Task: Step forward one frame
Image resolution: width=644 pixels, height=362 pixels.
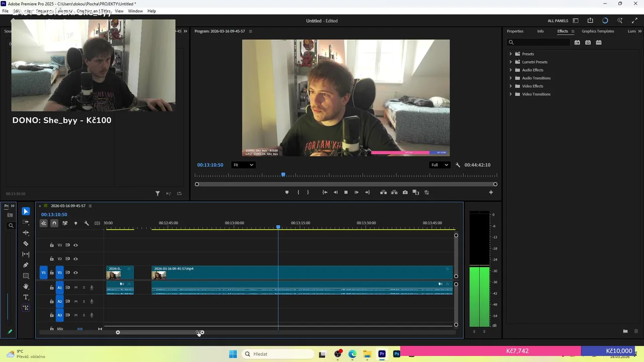Action: pyautogui.click(x=356, y=192)
